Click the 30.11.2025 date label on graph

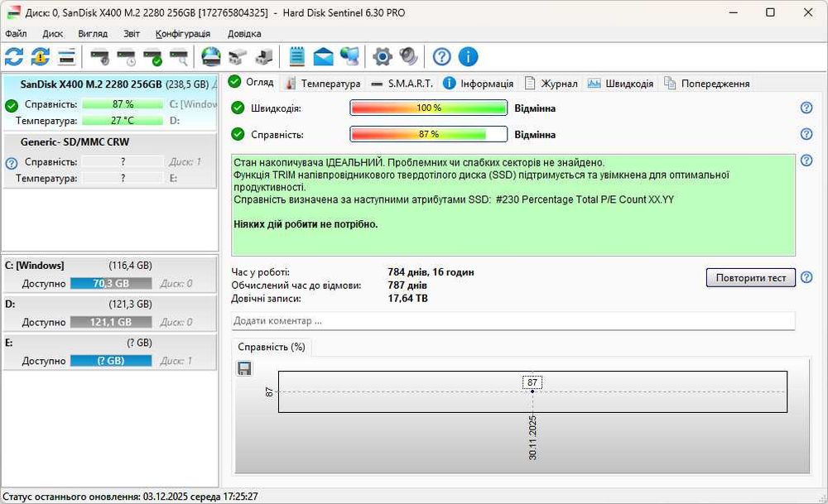coord(532,438)
